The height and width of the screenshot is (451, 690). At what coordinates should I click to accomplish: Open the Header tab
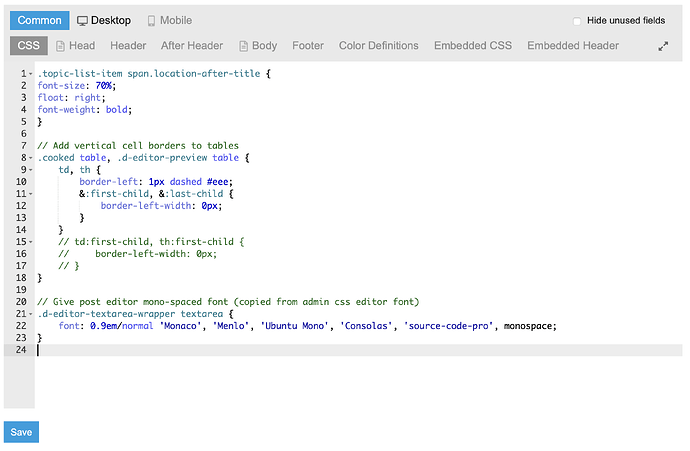coord(128,46)
